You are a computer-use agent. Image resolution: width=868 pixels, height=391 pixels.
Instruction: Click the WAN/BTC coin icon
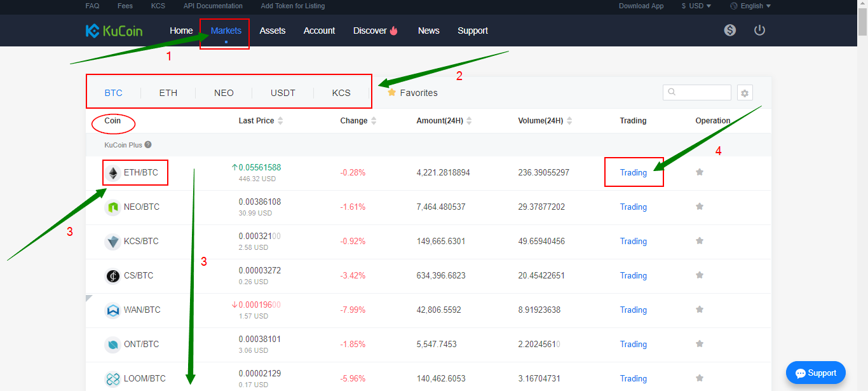112,310
